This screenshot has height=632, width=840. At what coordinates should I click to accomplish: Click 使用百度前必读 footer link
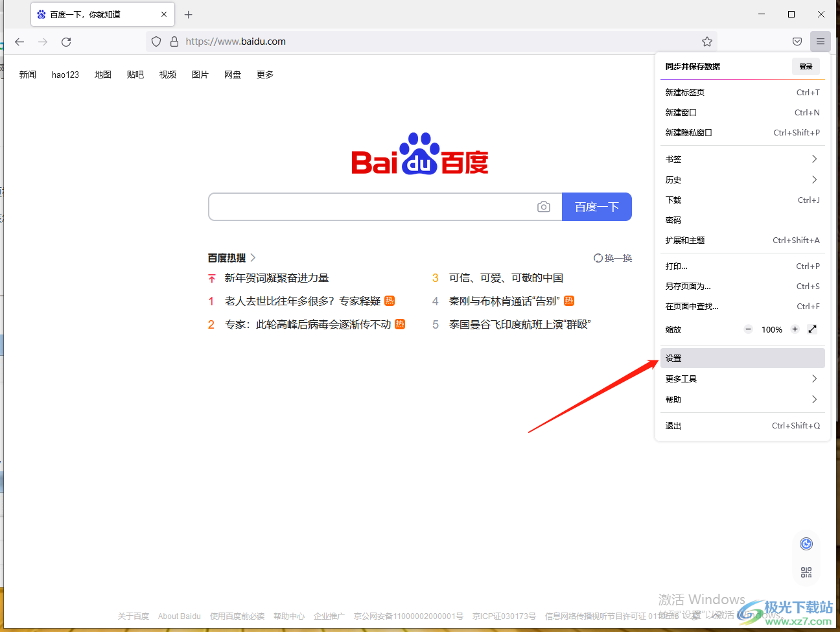(237, 616)
